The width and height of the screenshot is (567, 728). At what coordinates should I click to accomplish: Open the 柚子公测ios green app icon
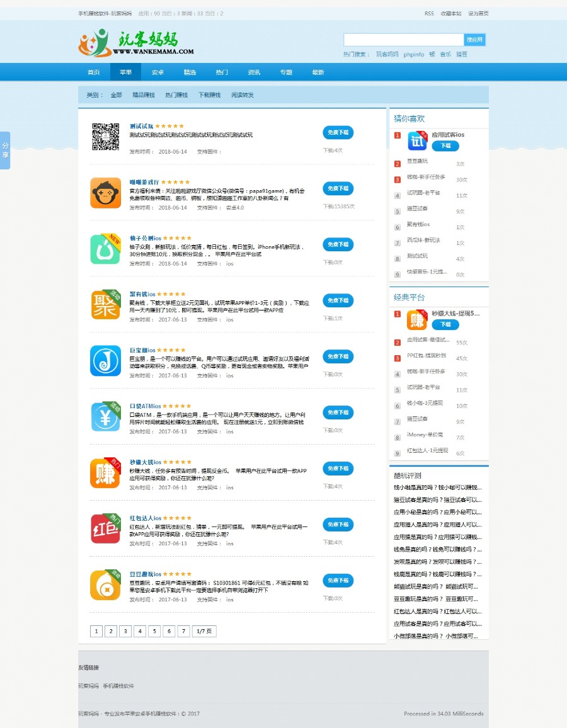pos(105,249)
